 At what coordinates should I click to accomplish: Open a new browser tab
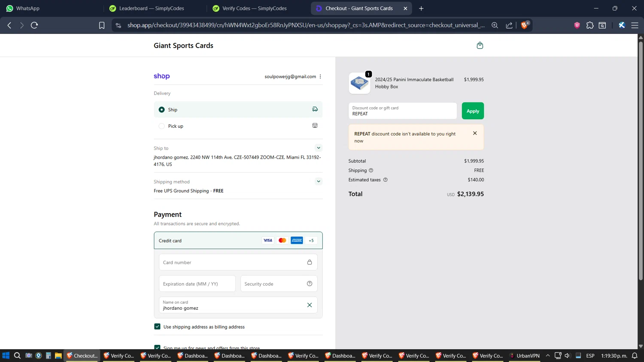click(x=421, y=8)
